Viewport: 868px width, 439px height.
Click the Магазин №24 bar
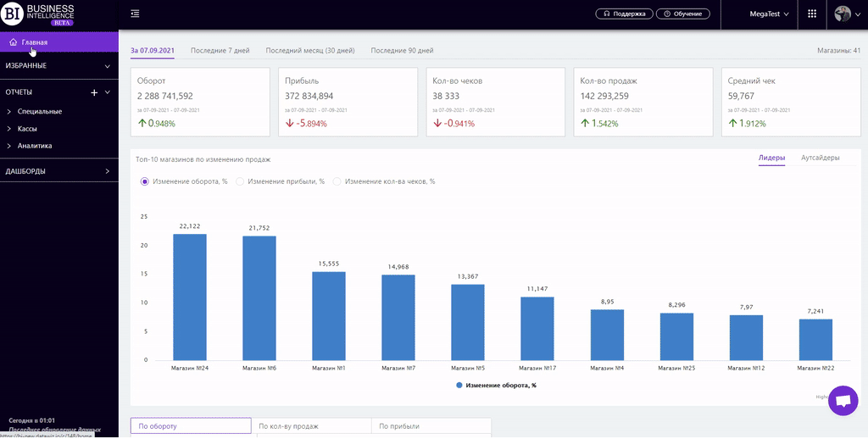190,297
